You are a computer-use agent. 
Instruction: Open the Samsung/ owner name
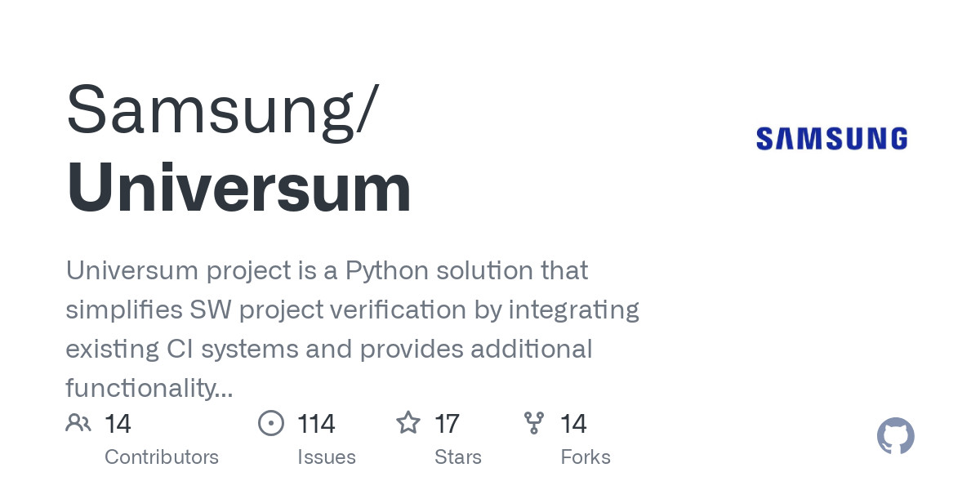[x=222, y=109]
